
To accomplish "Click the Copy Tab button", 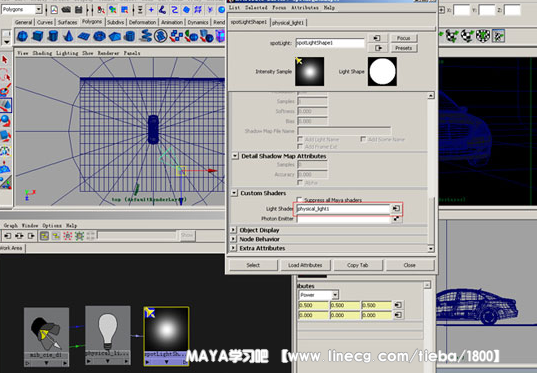I will click(358, 265).
